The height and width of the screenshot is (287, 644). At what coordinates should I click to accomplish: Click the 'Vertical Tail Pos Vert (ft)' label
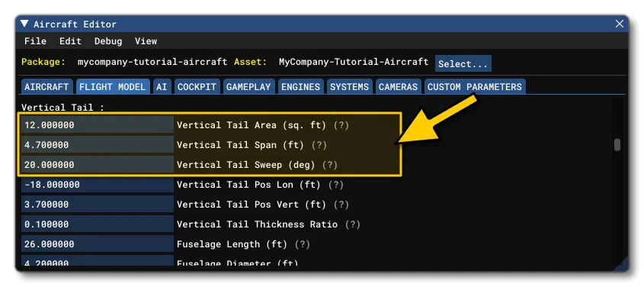pos(252,205)
